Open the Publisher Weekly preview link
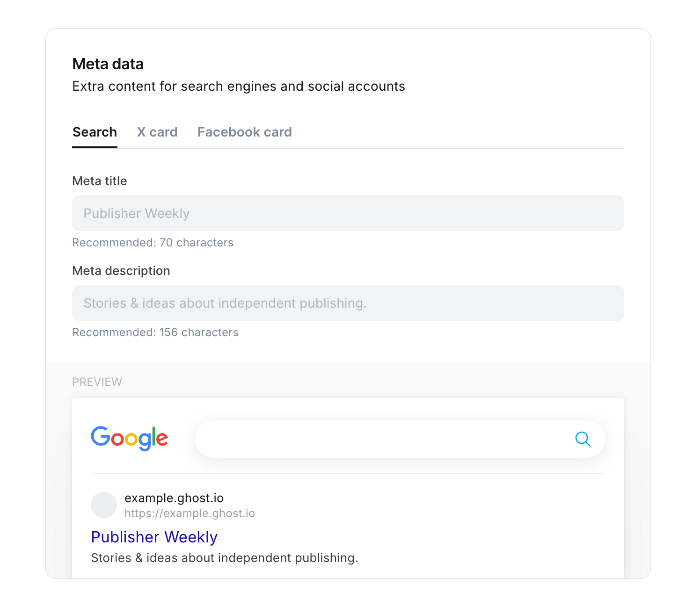 154,537
